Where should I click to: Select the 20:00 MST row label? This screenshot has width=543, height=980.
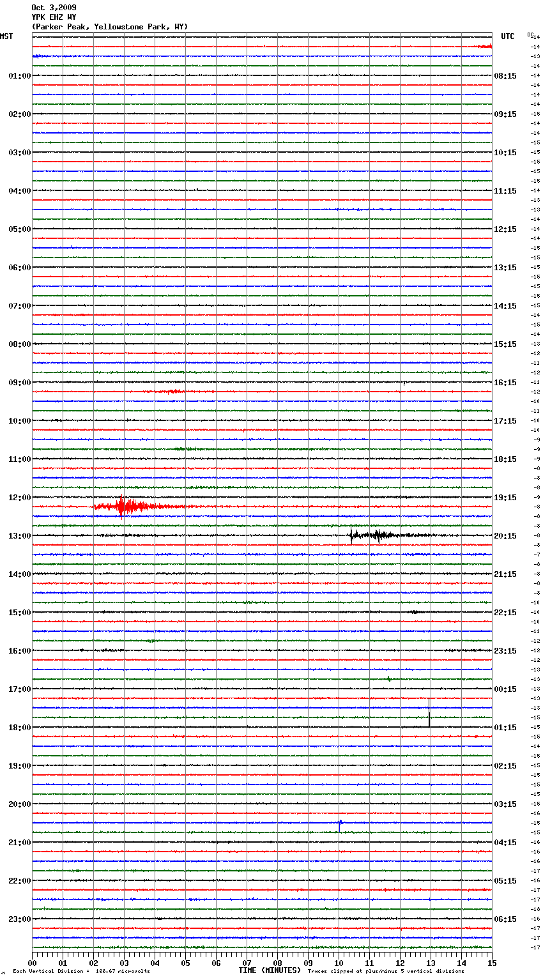click(x=19, y=804)
